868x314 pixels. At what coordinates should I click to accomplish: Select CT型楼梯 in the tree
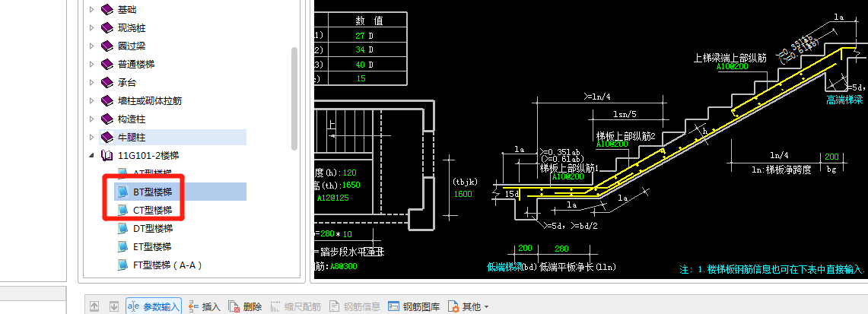coord(153,210)
